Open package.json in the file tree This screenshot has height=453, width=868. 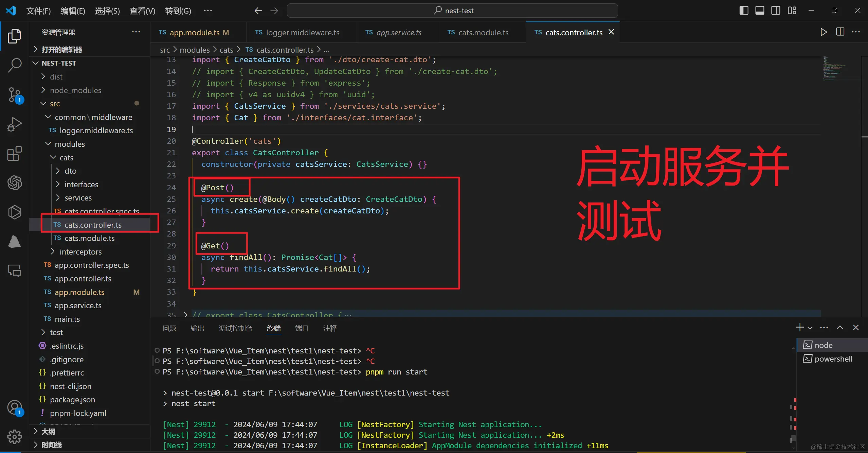coord(90,400)
